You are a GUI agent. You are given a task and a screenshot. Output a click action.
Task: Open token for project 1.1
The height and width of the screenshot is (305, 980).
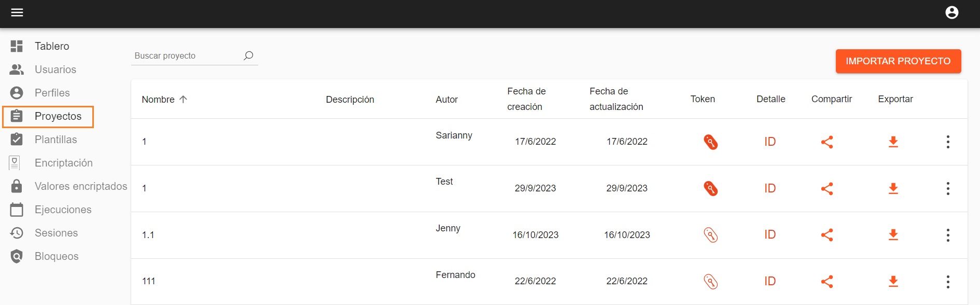coord(710,235)
